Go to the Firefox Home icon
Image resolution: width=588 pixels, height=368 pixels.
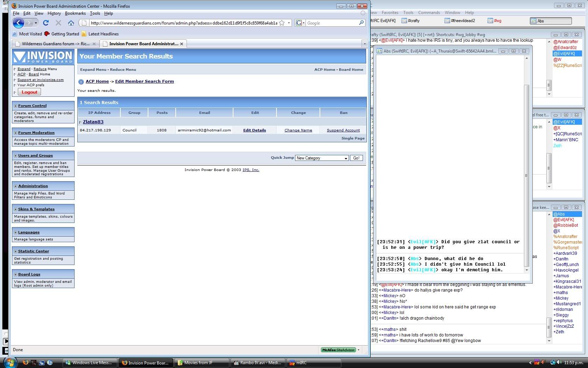pos(71,23)
